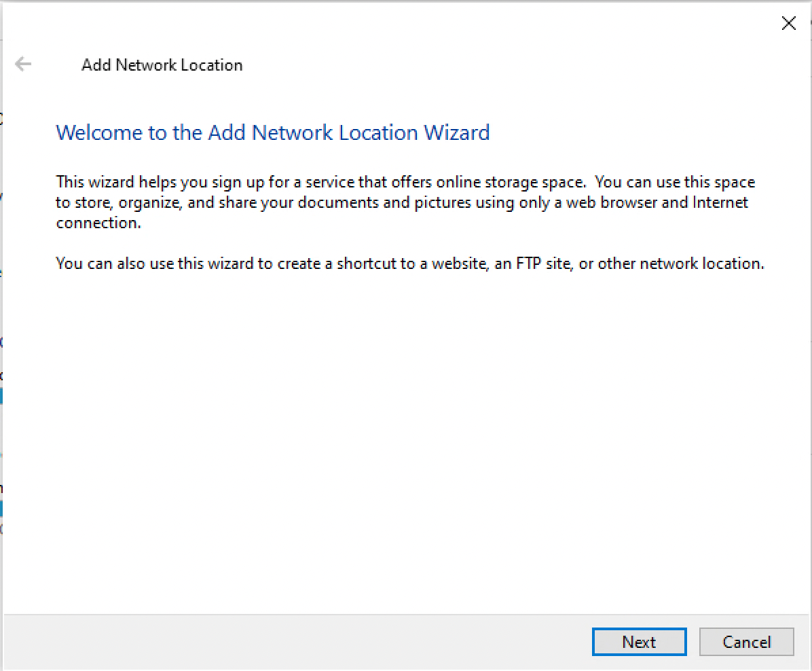The height and width of the screenshot is (671, 812).
Task: Click the sentence starting 'You can also use'
Action: 409,264
